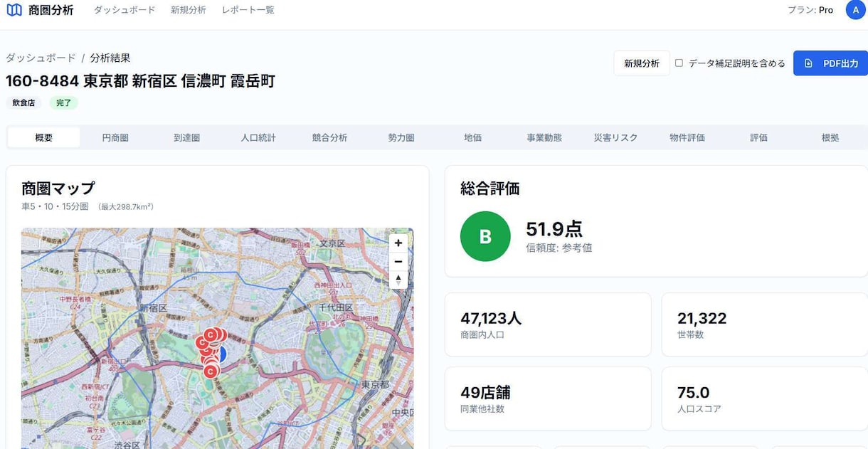The height and width of the screenshot is (449, 868).
Task: Click the 飲食店 category tag
Action: (x=23, y=102)
